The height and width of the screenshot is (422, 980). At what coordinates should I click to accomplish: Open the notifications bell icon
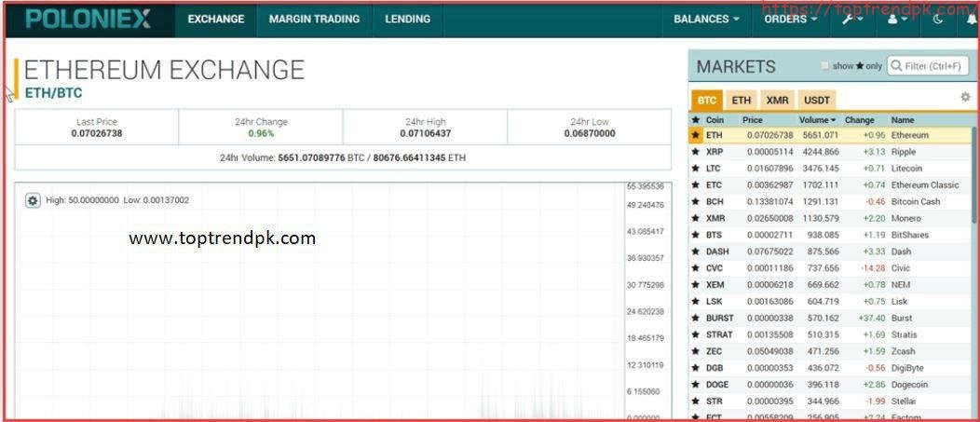[972, 19]
